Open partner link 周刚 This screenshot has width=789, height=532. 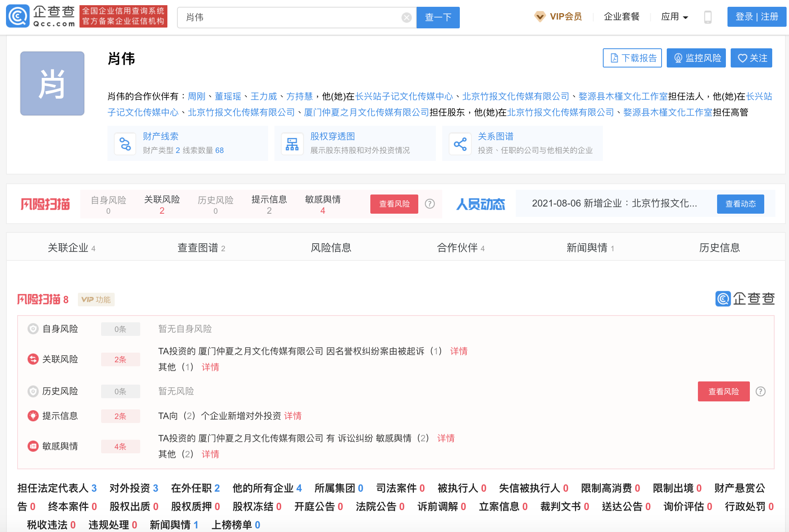tap(197, 96)
